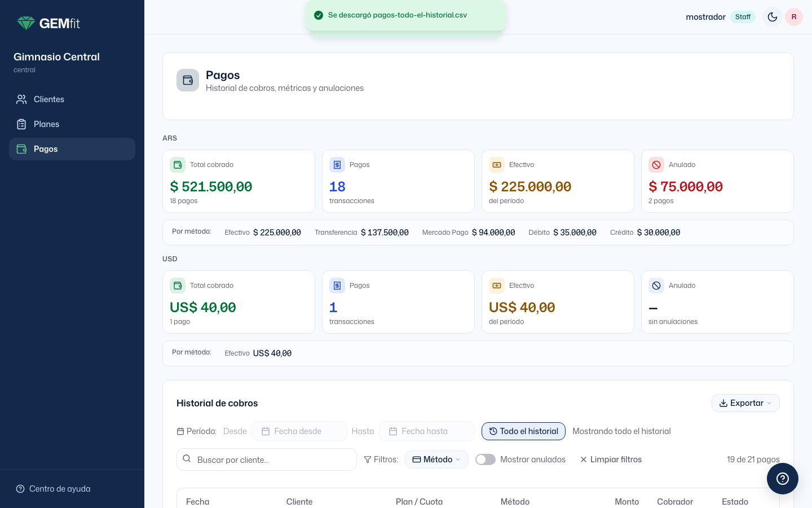Toggle dark mode with the moon icon
This screenshot has width=812, height=508.
773,17
